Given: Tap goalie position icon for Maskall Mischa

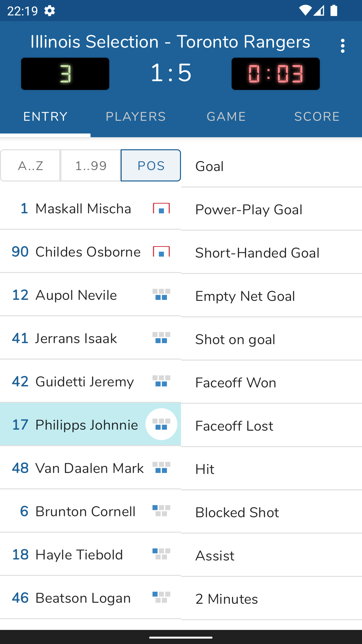Looking at the screenshot, I should tap(161, 209).
